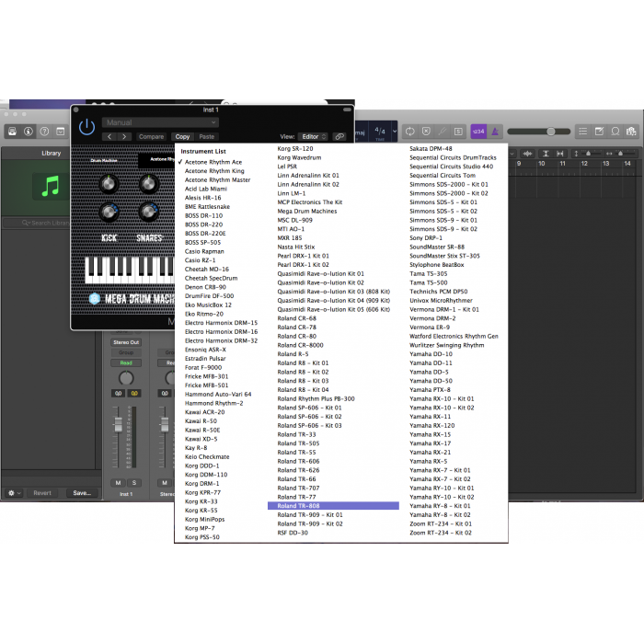Select Roland TR-808 from the instrument list
This screenshot has width=644, height=644.
click(333, 506)
